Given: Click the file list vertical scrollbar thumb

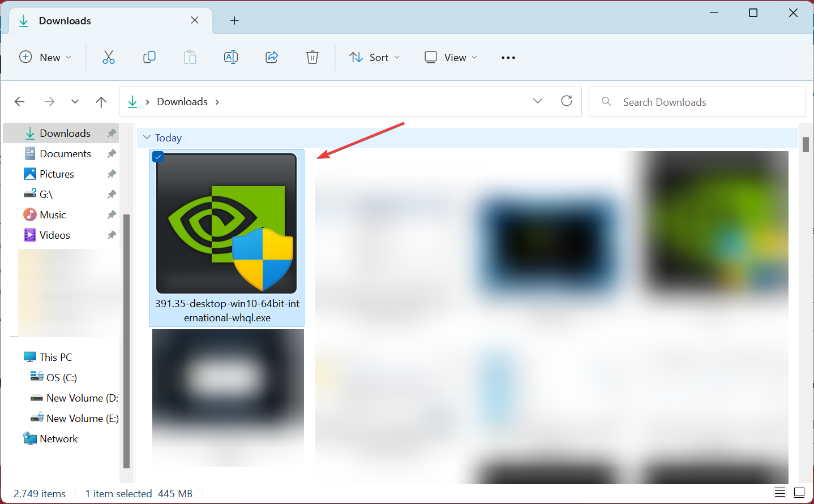Looking at the screenshot, I should (806, 144).
